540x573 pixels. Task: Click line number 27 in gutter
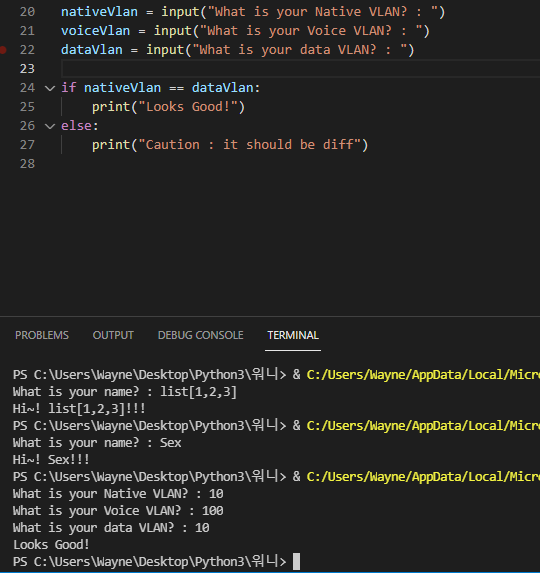click(27, 145)
